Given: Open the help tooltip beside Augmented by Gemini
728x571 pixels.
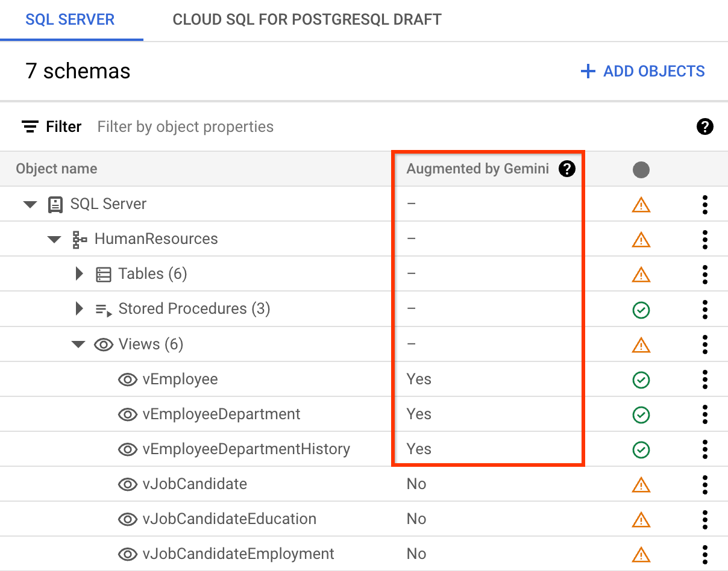Looking at the screenshot, I should 567,169.
